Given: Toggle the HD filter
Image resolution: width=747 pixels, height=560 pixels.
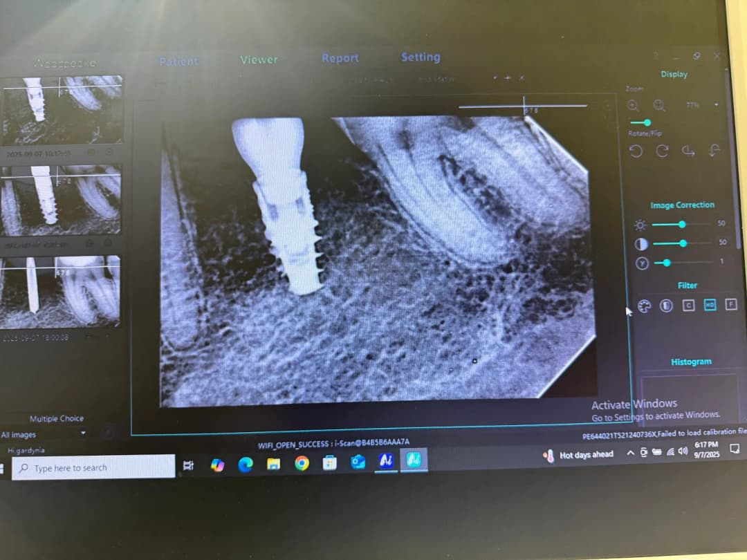Looking at the screenshot, I should click(x=710, y=305).
